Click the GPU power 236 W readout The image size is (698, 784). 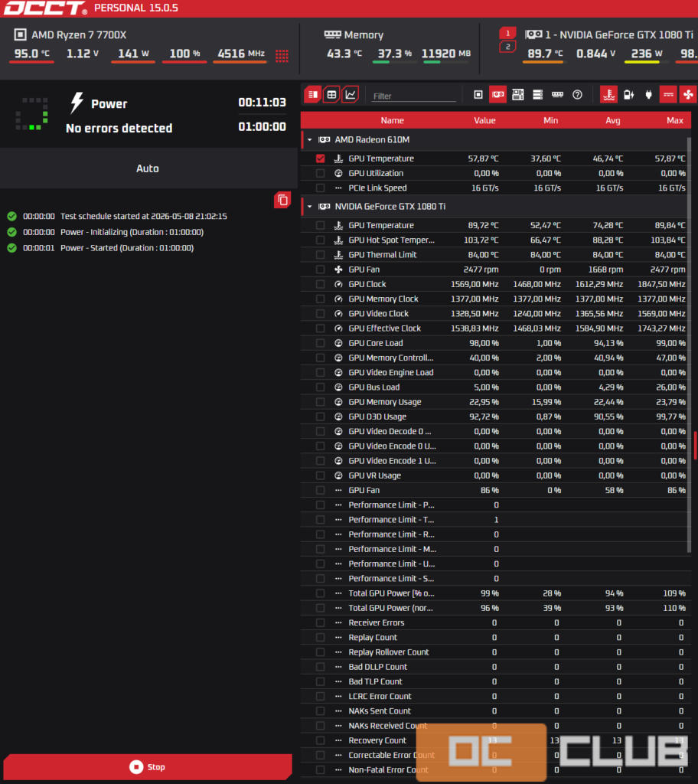point(647,54)
